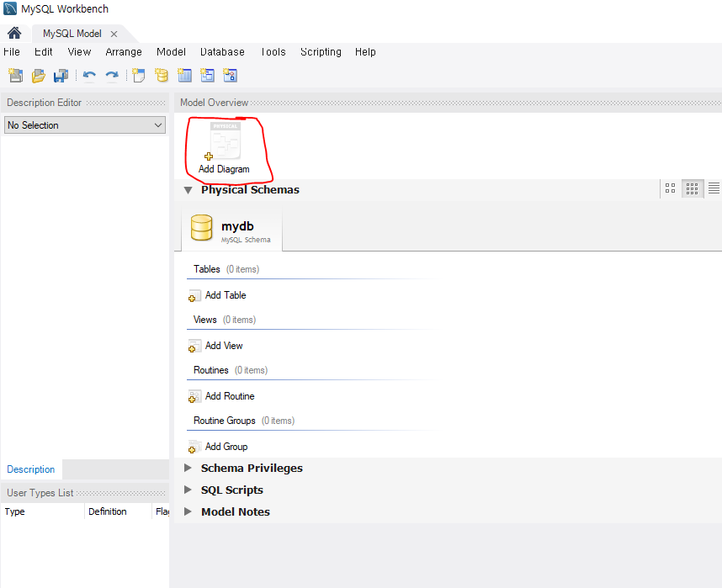Viewport: 722px width, 588px height.
Task: Open the Tools menu
Action: pyautogui.click(x=273, y=52)
